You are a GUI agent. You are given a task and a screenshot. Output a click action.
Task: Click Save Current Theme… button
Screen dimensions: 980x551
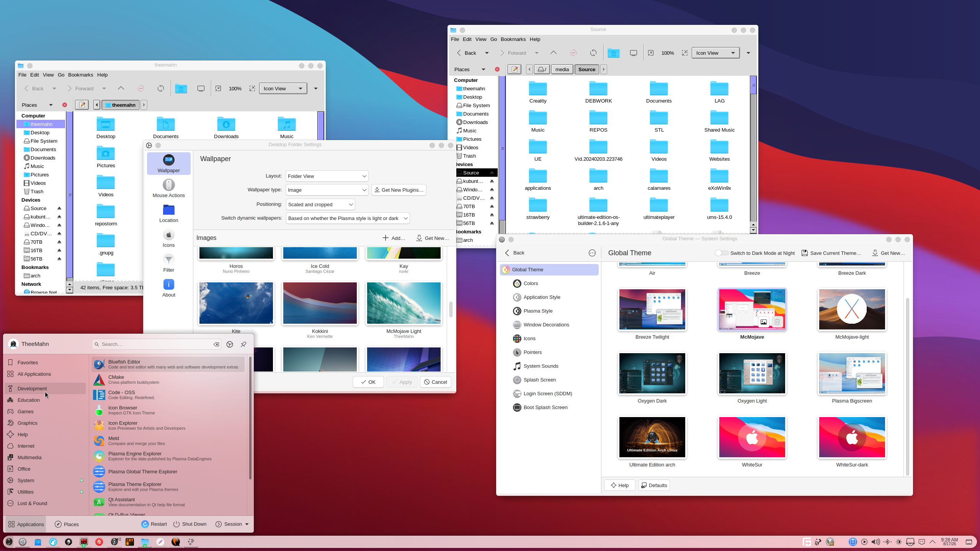click(831, 253)
